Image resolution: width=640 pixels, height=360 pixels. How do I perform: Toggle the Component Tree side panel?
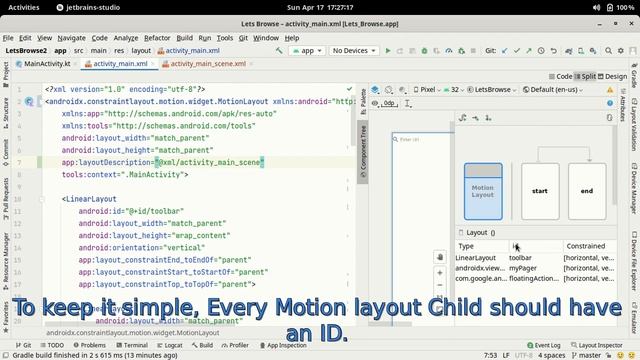(363, 151)
